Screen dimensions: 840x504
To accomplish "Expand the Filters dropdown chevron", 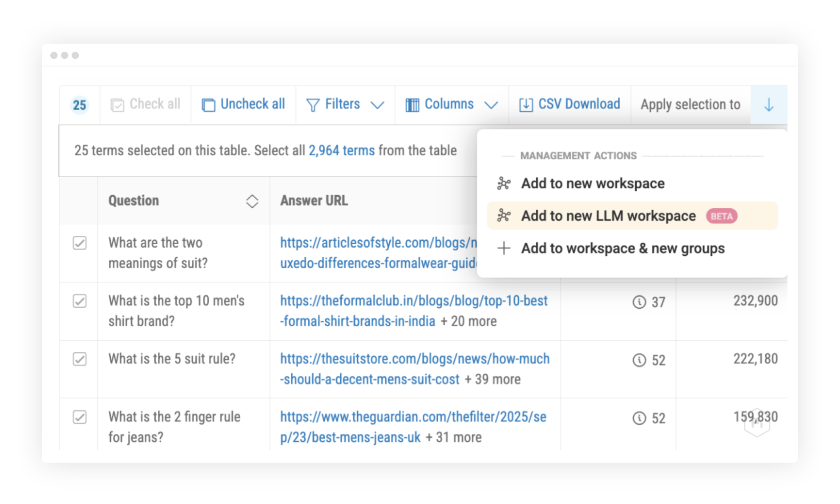I will click(x=377, y=105).
